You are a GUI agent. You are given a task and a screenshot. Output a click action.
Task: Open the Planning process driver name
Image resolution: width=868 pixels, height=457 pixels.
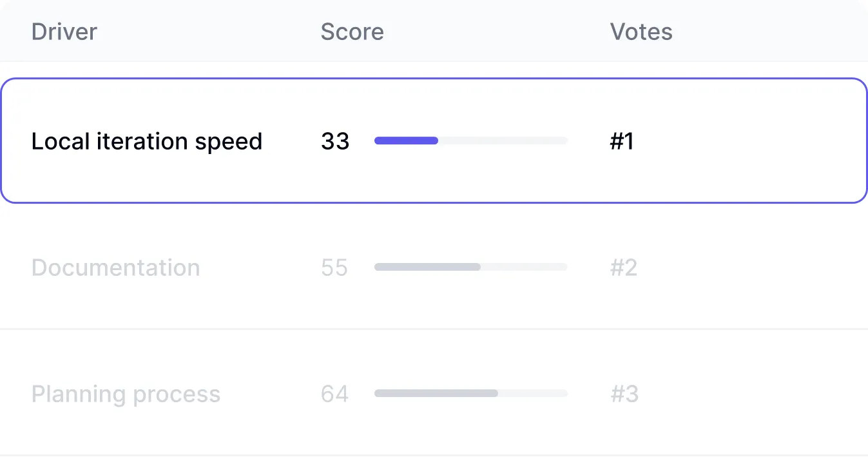(126, 394)
